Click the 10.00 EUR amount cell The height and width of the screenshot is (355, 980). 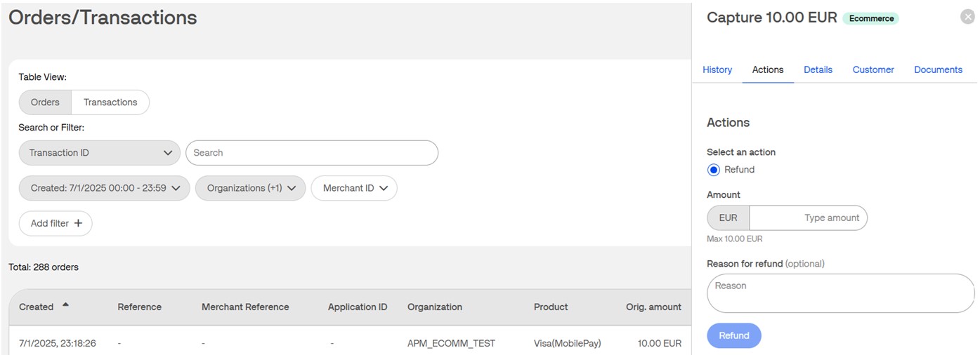pos(660,344)
